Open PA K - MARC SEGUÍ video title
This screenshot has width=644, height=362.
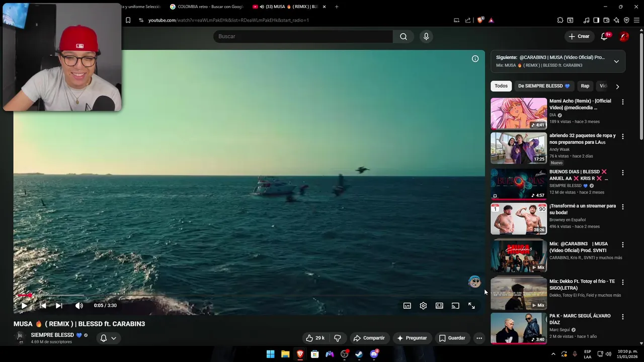580,319
